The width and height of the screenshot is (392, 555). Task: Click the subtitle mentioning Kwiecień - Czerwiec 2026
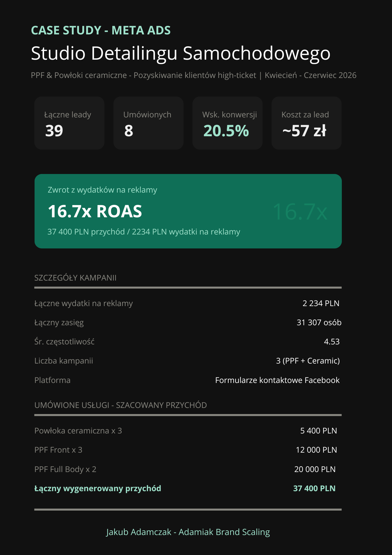(x=194, y=75)
